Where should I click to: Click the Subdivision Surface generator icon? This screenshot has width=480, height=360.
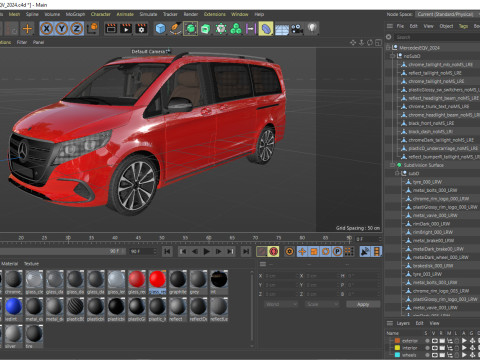190,29
